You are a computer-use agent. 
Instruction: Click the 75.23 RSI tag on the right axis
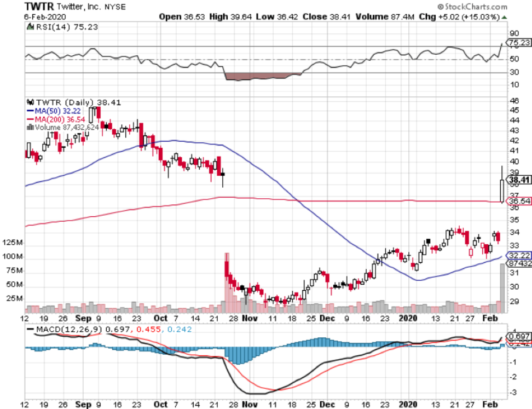pos(519,43)
